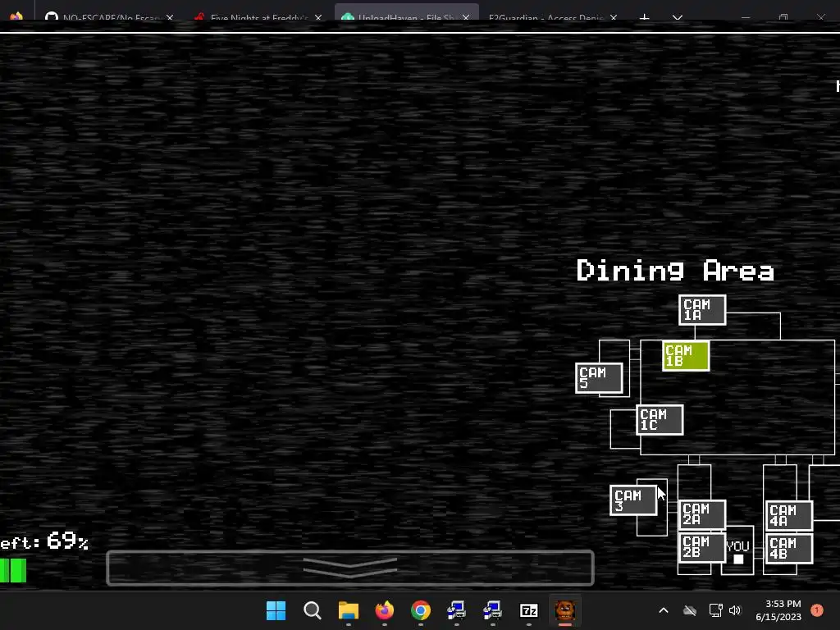Open network status tray icon
This screenshot has width=840, height=630.
(715, 610)
